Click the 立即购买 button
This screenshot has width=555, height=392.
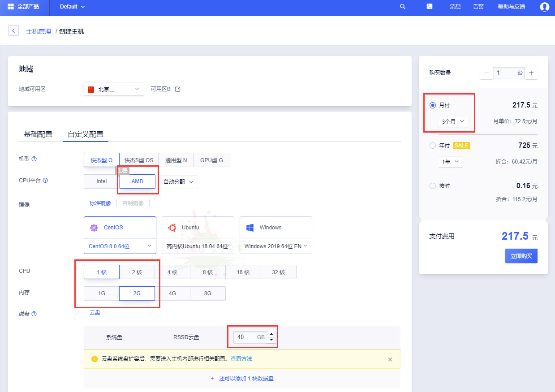pos(521,256)
